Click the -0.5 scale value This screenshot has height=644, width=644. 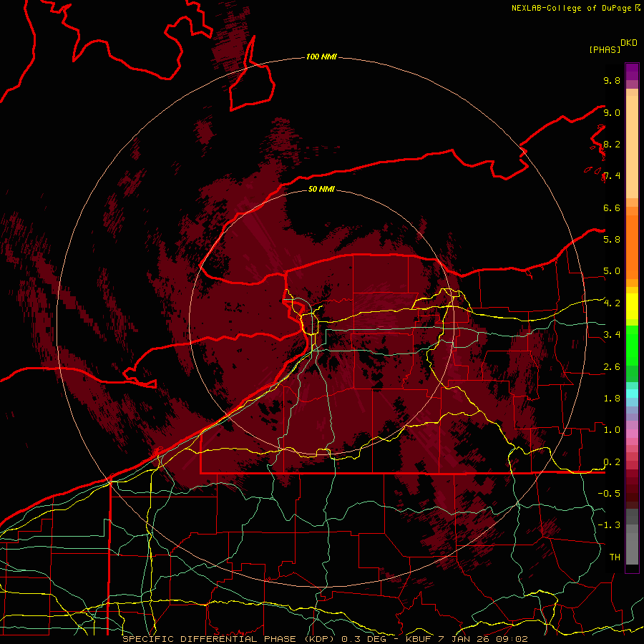click(609, 493)
